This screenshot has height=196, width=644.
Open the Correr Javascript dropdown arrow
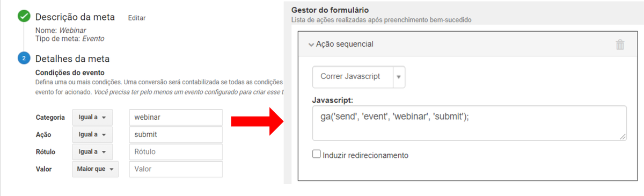pyautogui.click(x=399, y=77)
